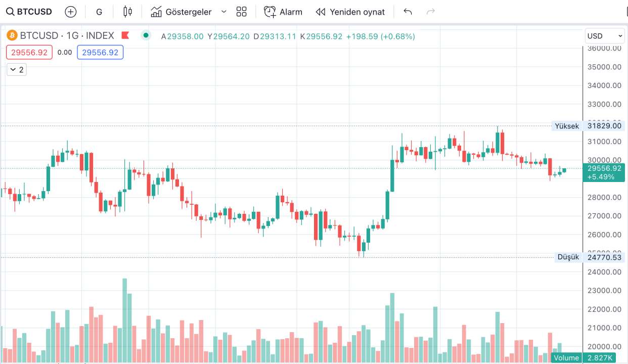
Task: Click the plus icon to compare symbols
Action: tap(70, 11)
